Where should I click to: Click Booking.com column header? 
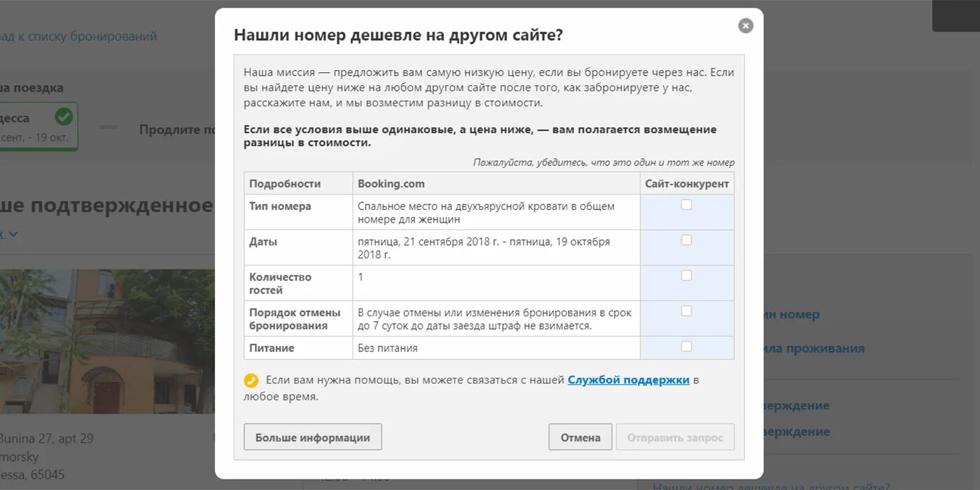(x=496, y=183)
